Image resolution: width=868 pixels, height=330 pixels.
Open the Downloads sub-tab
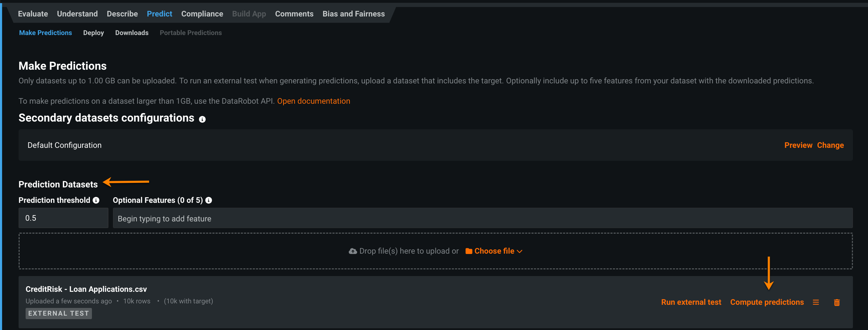click(132, 33)
